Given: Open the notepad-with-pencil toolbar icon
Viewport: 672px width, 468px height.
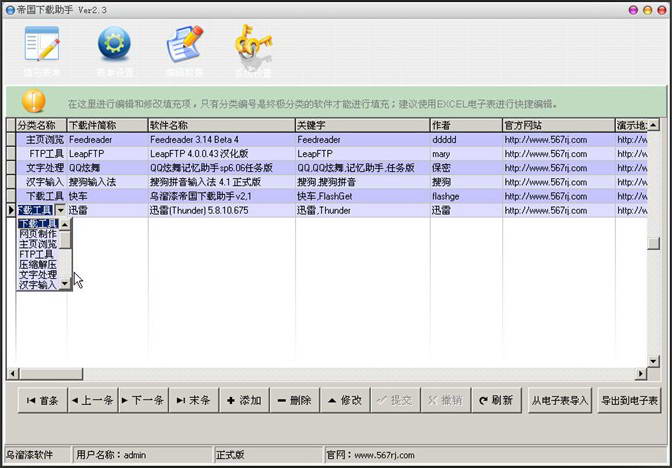Looking at the screenshot, I should pyautogui.click(x=42, y=44).
